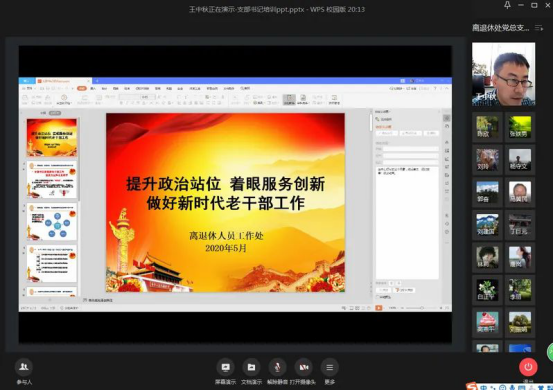Adjust the WPS zoom slider
Screen dimensions: 553x391
[421, 308]
